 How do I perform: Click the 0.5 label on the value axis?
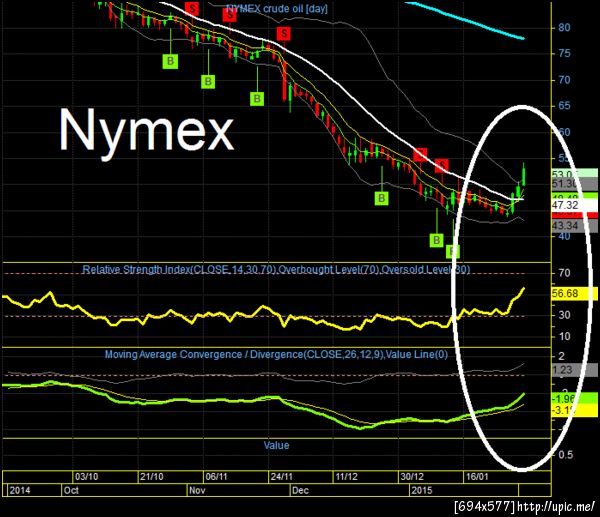[x=566, y=455]
